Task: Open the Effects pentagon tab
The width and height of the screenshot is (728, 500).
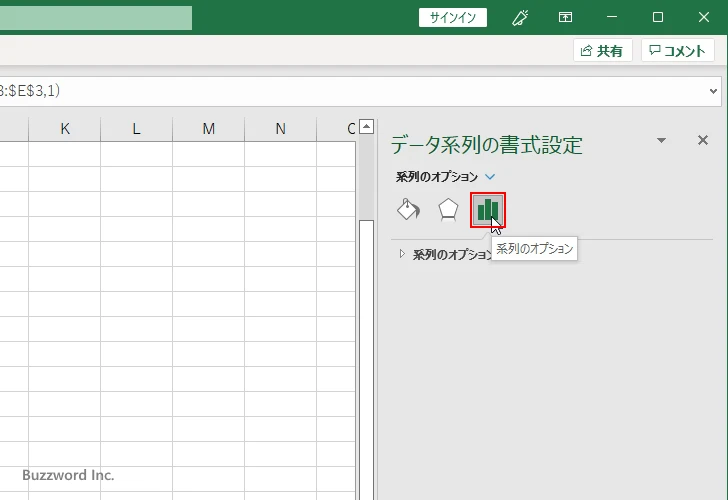Action: tap(448, 210)
